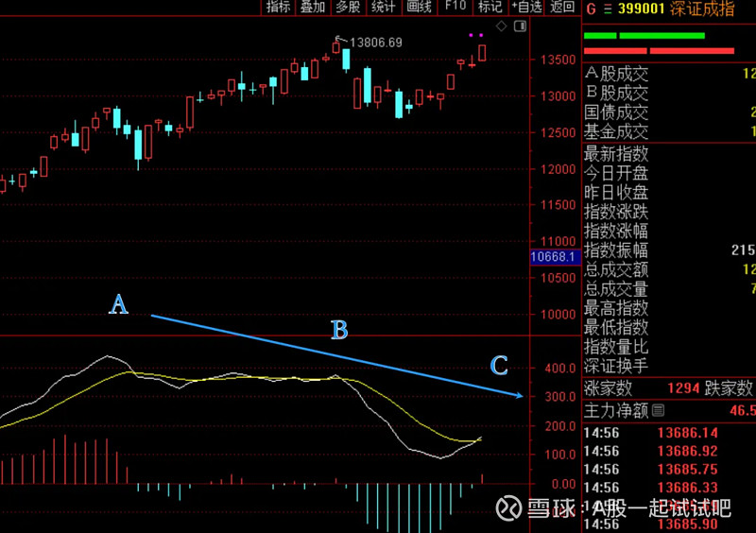Click the 涨家数 value 1294
This screenshot has height=533, width=756.
pos(683,387)
